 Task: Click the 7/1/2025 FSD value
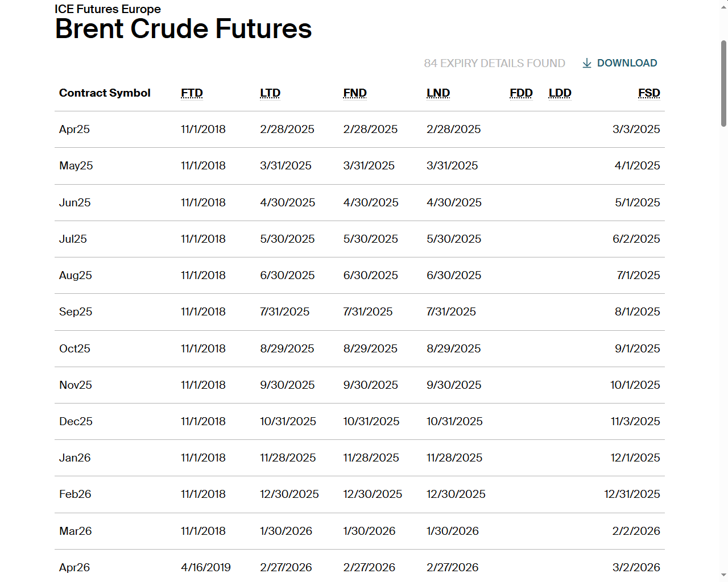(638, 275)
